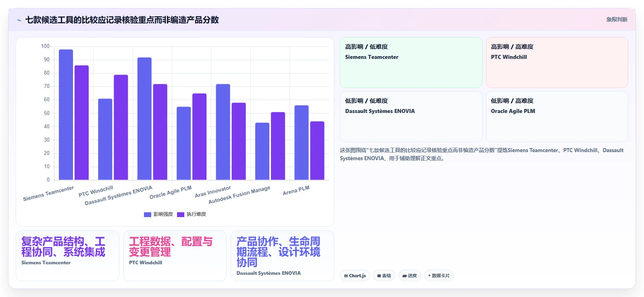The image size is (644, 297).
Task: Click the Arena PLM x-axis label
Action: [x=296, y=190]
